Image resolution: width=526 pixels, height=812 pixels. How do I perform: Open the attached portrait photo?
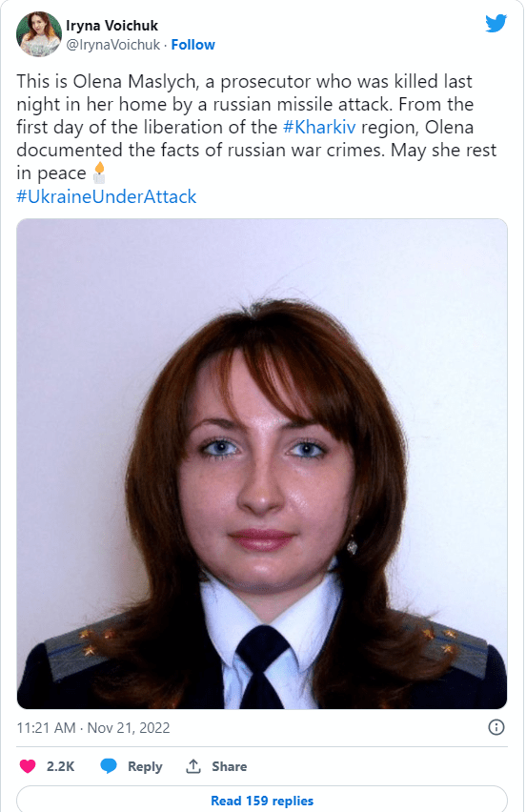(x=262, y=463)
